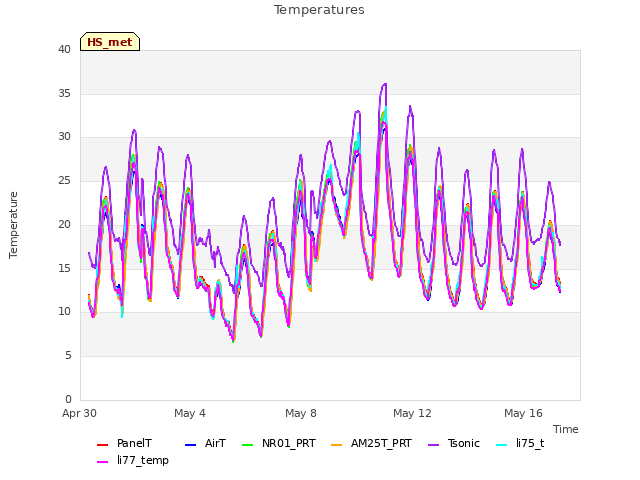The width and height of the screenshot is (640, 480).
Task: Click the 40 y-axis tick label
Action: coord(64,50)
